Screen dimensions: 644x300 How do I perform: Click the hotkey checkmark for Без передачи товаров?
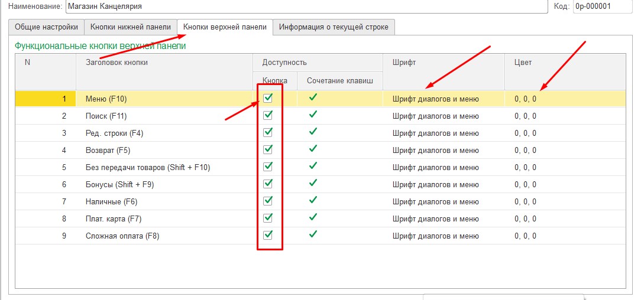(313, 166)
